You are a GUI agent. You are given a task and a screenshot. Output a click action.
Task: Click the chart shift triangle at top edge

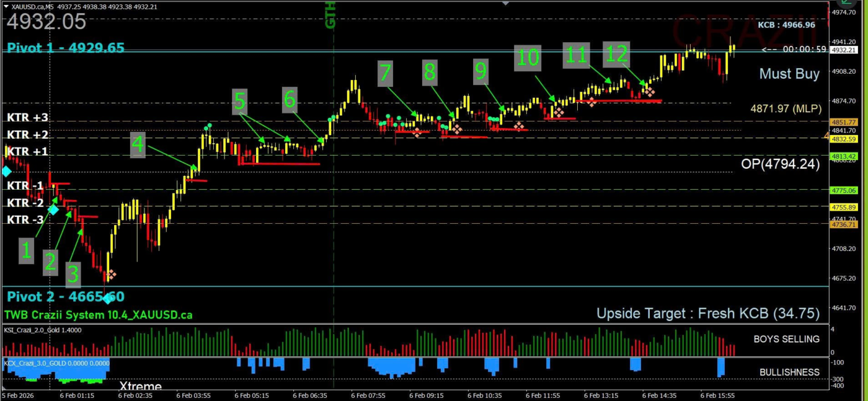pyautogui.click(x=507, y=4)
